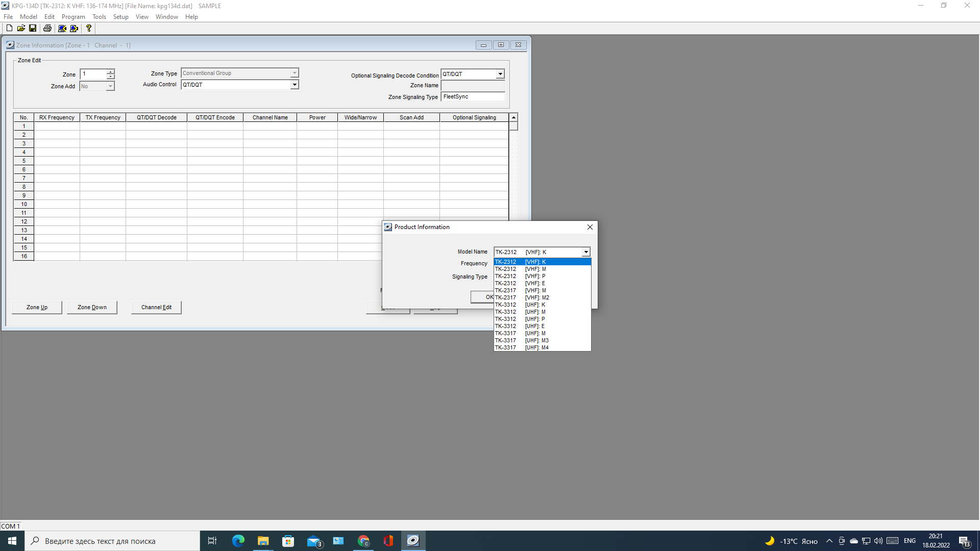Screen dimensions: 980x551
Task: Select TK-3317 [UHF]: M4 model
Action: point(542,347)
